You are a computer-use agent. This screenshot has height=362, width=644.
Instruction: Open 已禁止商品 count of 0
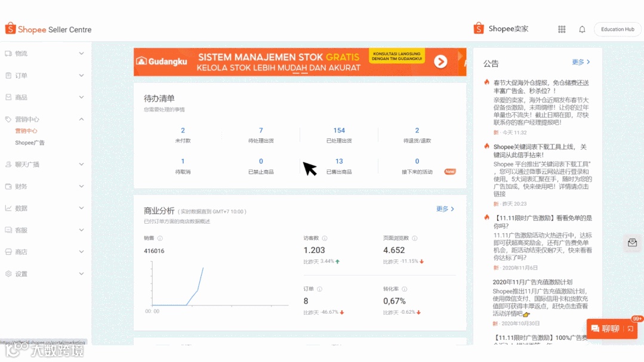[261, 161]
